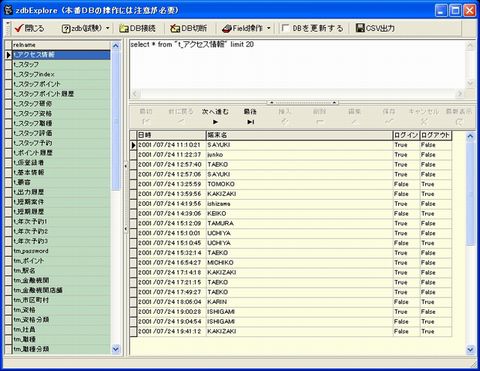Click the 閉じる button with red checkmark
480x371 pixels.
[29, 28]
